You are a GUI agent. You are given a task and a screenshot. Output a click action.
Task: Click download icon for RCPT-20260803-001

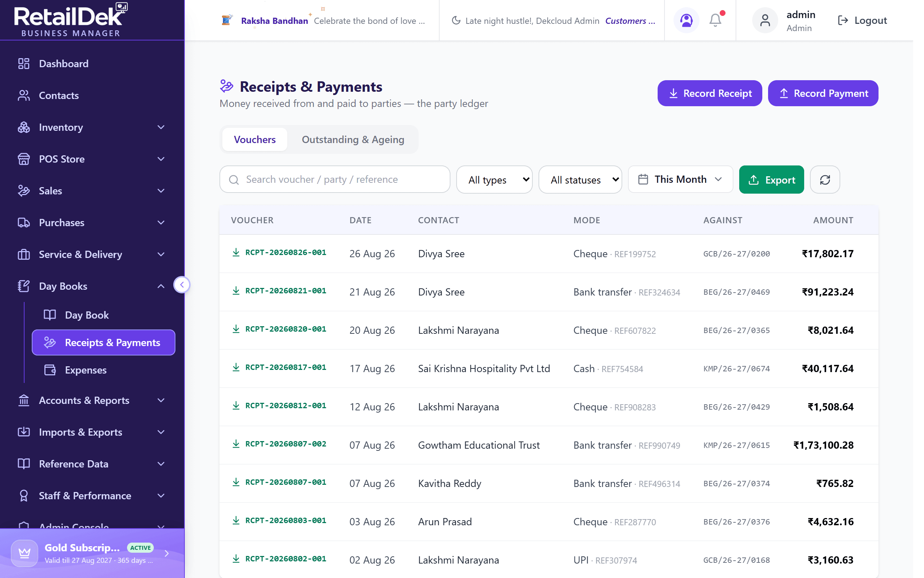pos(236,521)
